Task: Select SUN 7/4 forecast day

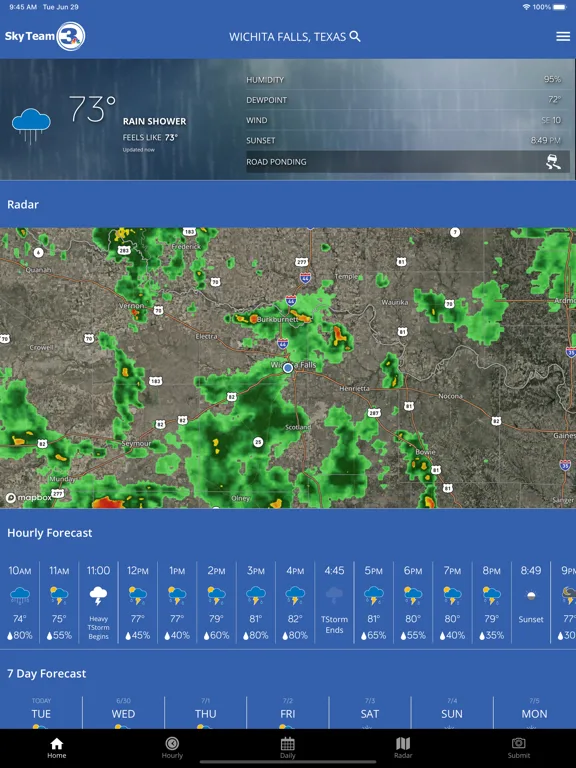Action: pos(452,714)
